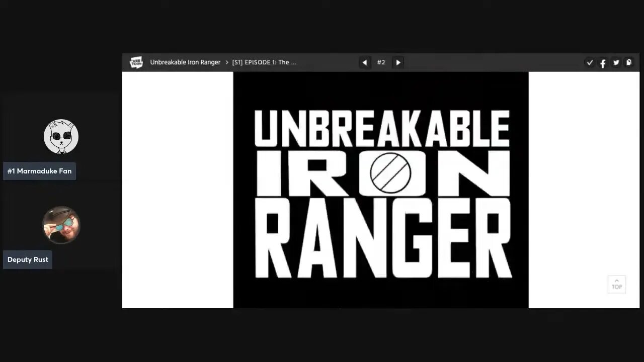Copy the episode URL icon
This screenshot has height=362, width=644.
click(x=629, y=62)
